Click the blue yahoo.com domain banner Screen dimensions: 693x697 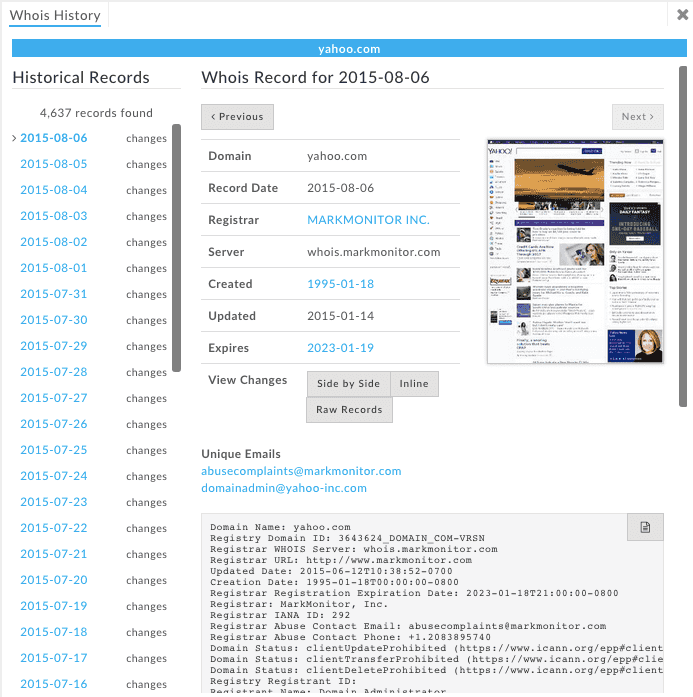pyautogui.click(x=349, y=48)
